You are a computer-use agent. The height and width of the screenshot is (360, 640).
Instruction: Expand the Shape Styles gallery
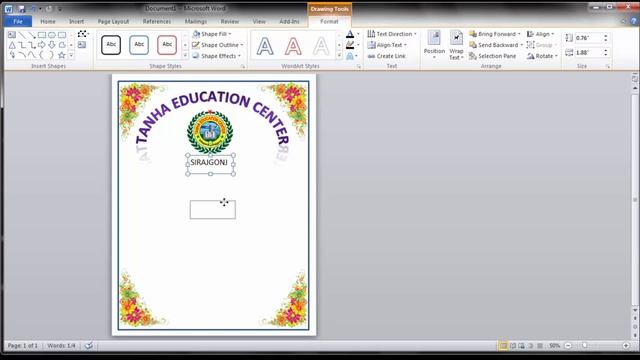tap(185, 56)
